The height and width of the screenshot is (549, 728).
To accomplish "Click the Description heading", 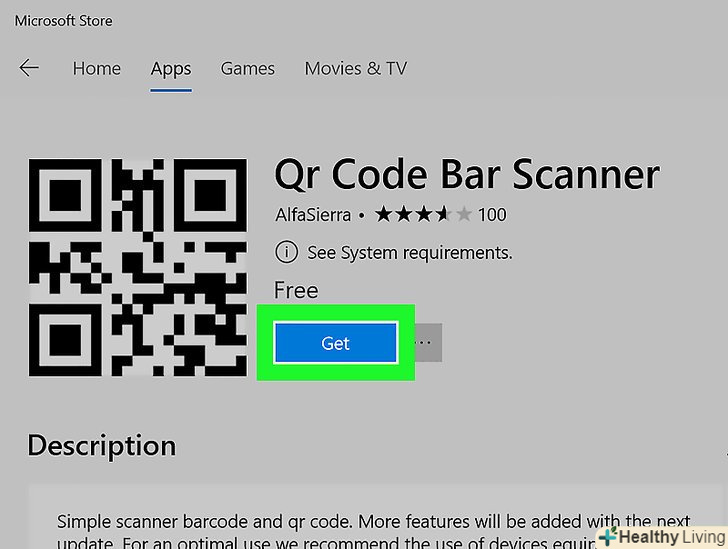I will click(102, 446).
